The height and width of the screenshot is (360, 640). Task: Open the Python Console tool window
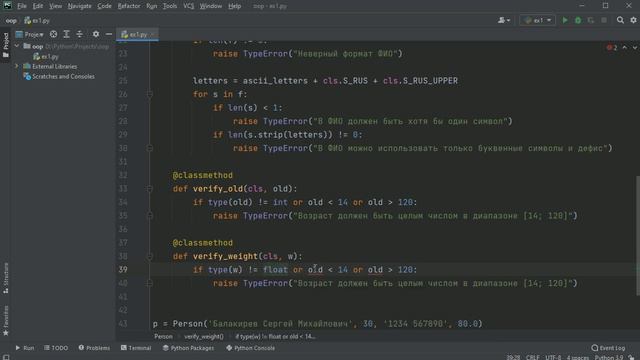250,348
